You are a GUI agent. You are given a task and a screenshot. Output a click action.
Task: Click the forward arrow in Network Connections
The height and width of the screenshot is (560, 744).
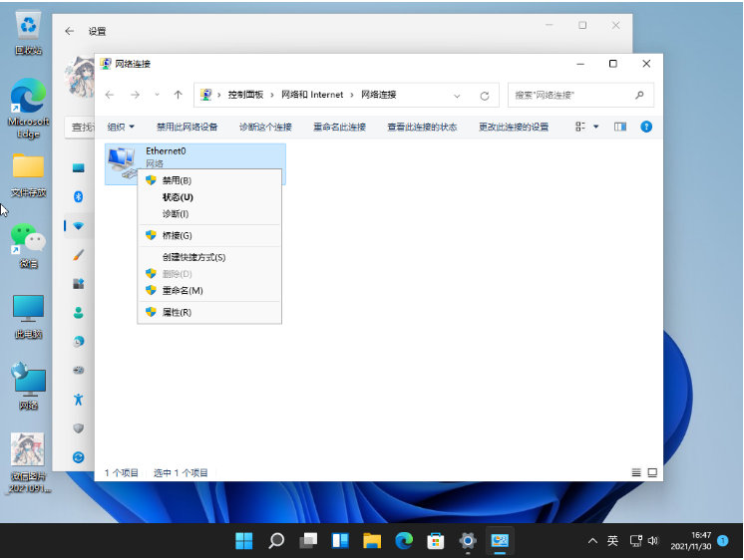(x=135, y=95)
